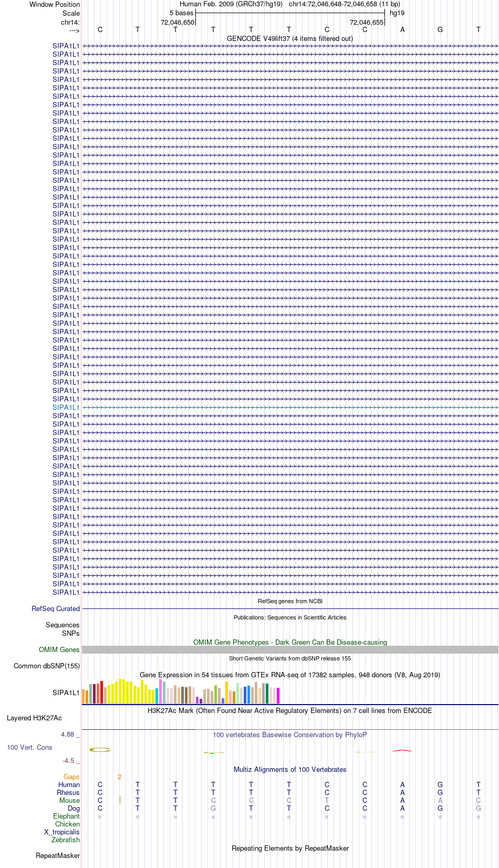Open Multiz Alignments of 100 Vertebrates title

click(290, 770)
